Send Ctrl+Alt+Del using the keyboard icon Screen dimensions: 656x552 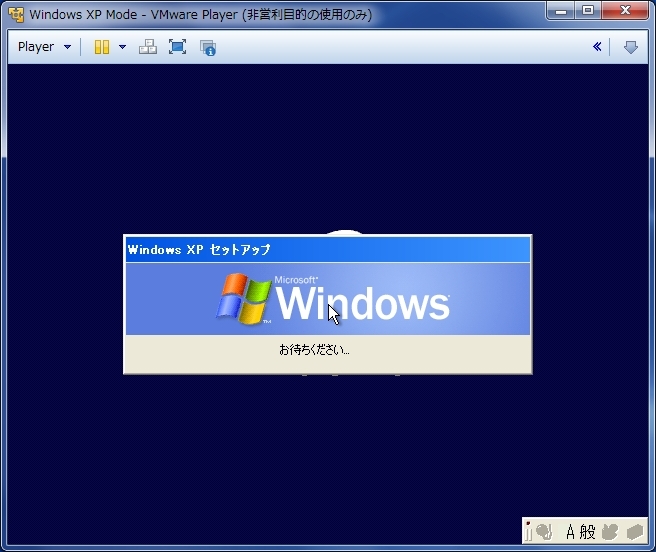point(148,47)
